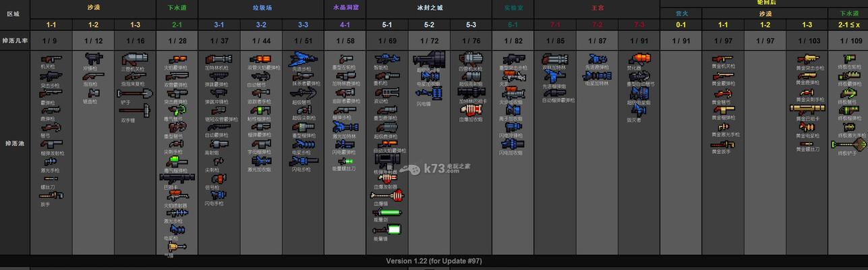The width and height of the screenshot is (868, 270).
Task: Select the 三管机关枪 icon in column 1-3
Action: pyautogui.click(x=134, y=59)
